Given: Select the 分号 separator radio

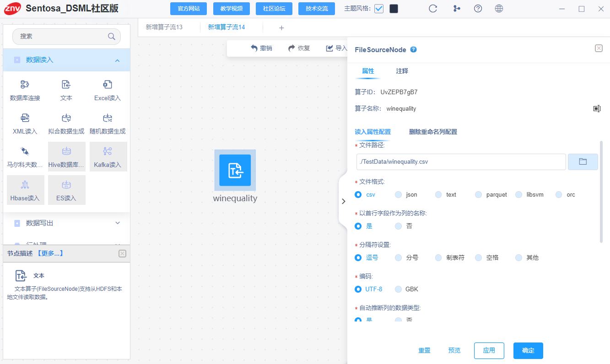Looking at the screenshot, I should pos(398,257).
